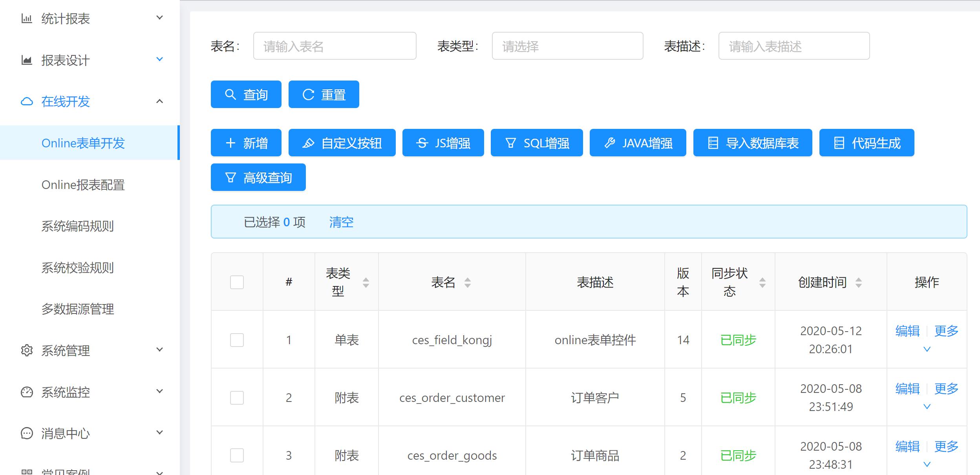
Task: Click 编辑 for the ces_field_kongj row
Action: tap(907, 331)
